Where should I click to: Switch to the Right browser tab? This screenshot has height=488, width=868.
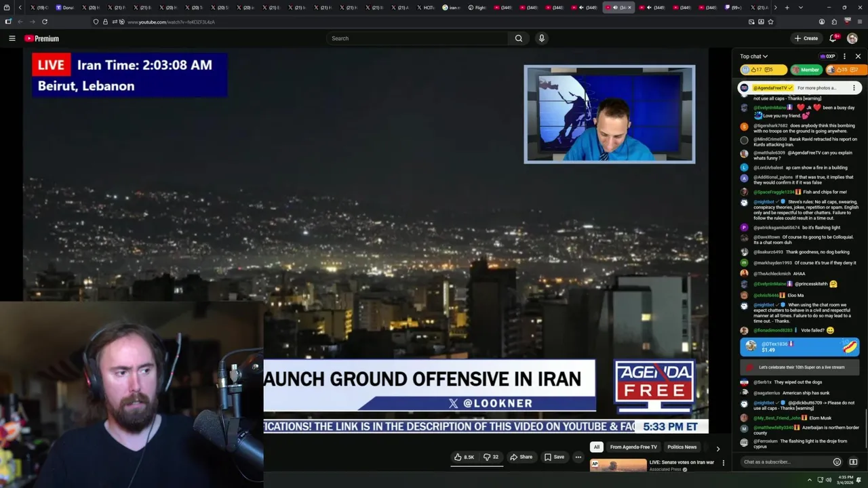tap(477, 7)
